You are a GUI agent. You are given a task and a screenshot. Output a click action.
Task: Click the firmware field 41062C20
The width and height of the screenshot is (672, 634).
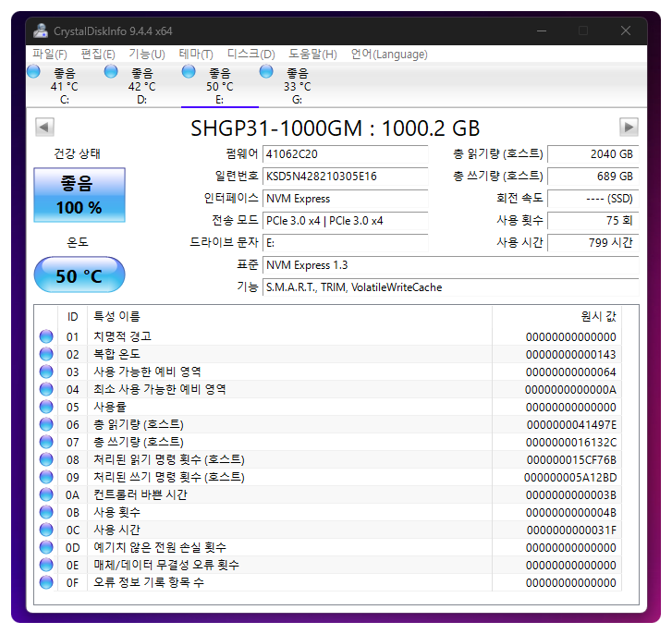click(x=346, y=154)
